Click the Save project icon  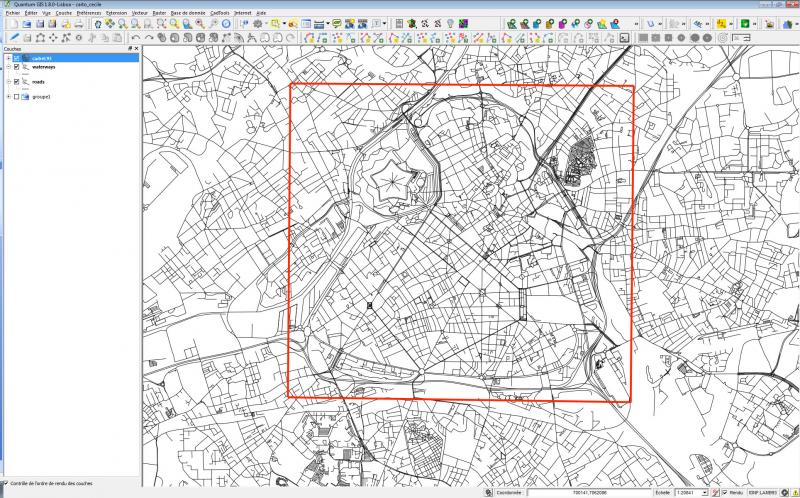pyautogui.click(x=38, y=23)
